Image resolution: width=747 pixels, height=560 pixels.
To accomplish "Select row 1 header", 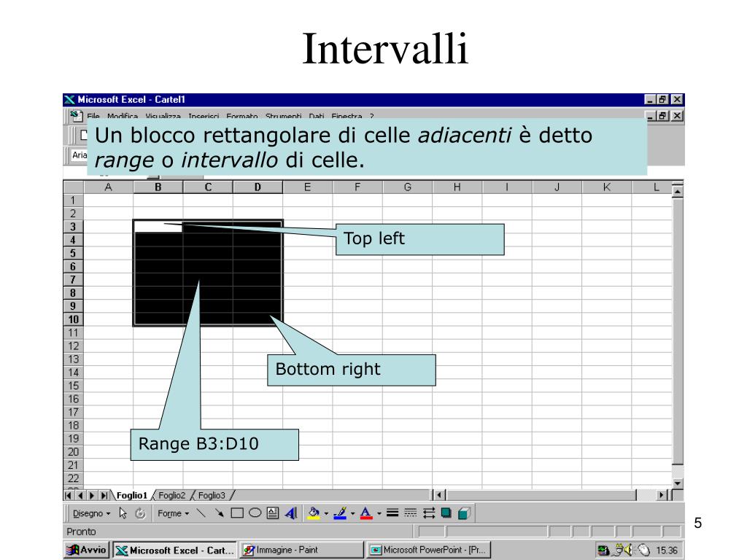I will (x=74, y=201).
